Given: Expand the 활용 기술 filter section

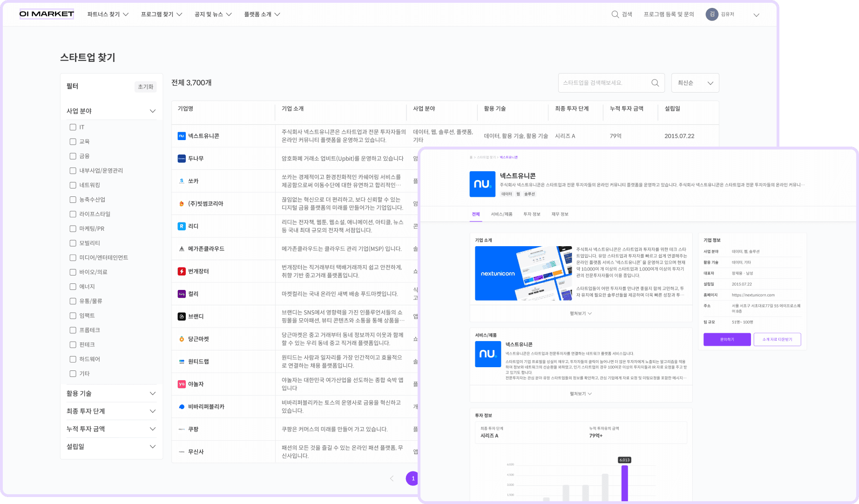Looking at the screenshot, I should coord(111,393).
